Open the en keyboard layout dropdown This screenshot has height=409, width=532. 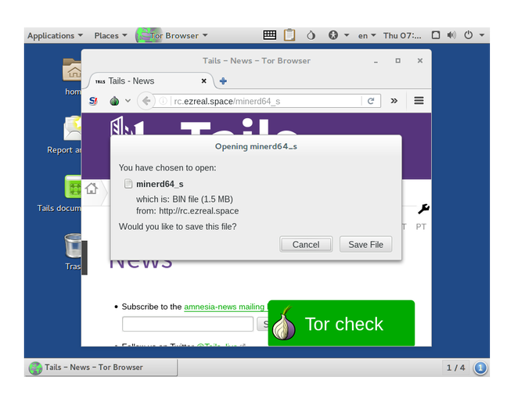[367, 36]
